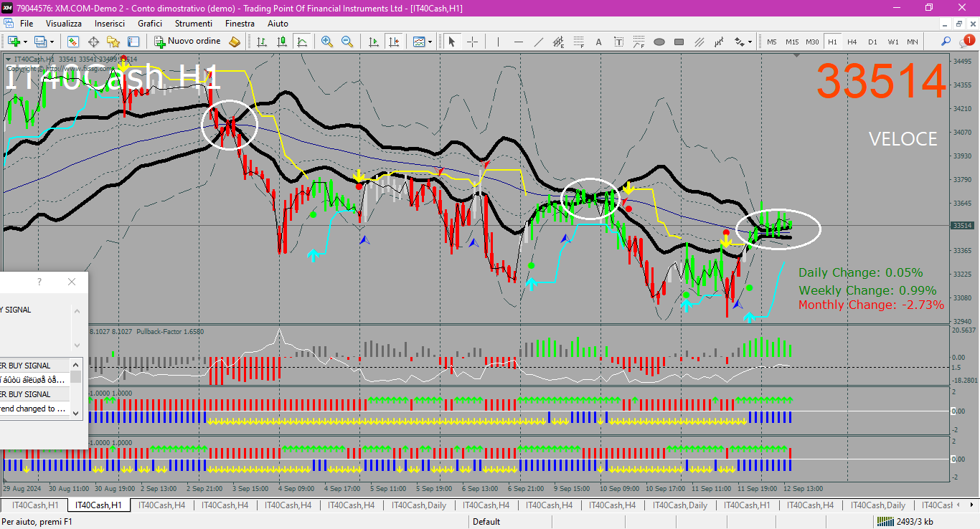Screen dimensions: 980x529
Task: Select the 'rend changed to ...' row
Action: pyautogui.click(x=34, y=409)
